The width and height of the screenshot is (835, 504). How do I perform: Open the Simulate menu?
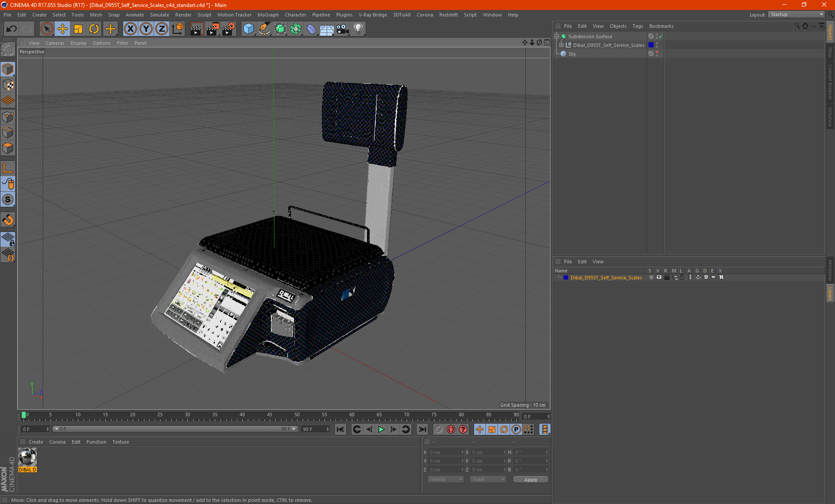[x=160, y=15]
